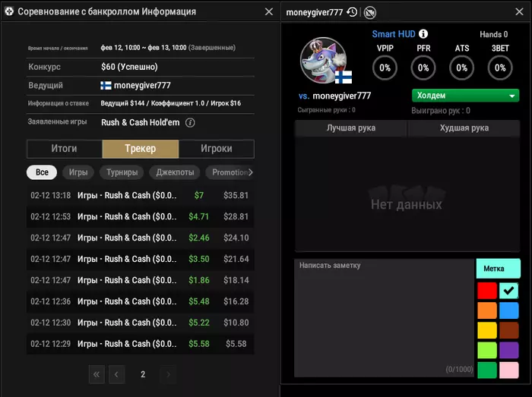
Task: Click host name moneygiver777 in Ведущий row
Action: (142, 85)
